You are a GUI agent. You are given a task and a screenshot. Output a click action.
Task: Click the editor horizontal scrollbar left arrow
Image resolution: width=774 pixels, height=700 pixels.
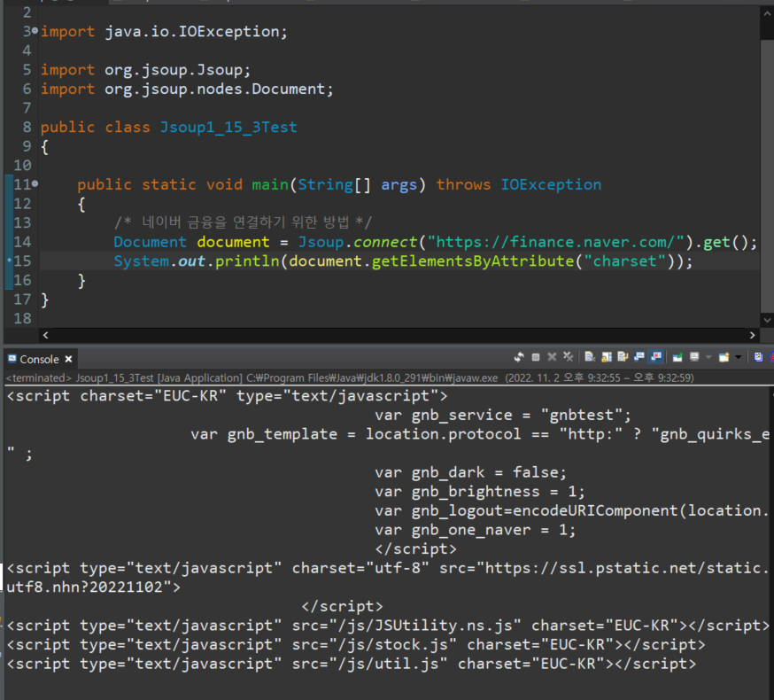45,335
